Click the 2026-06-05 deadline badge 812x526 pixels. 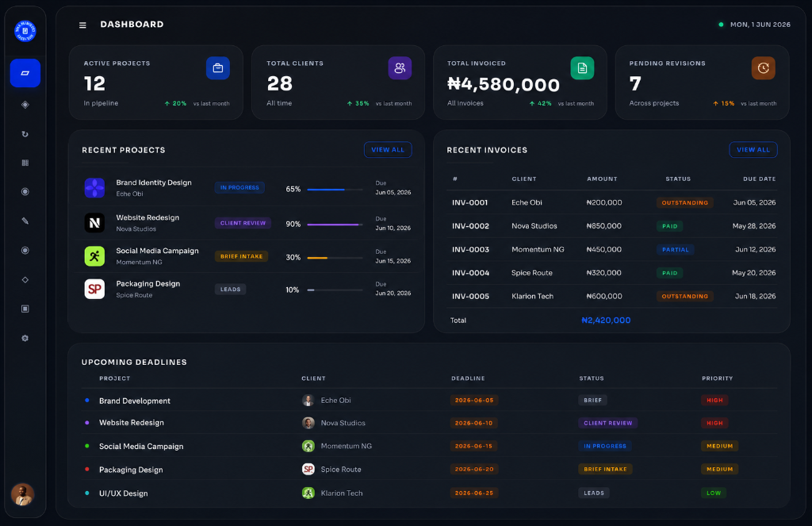(474, 400)
